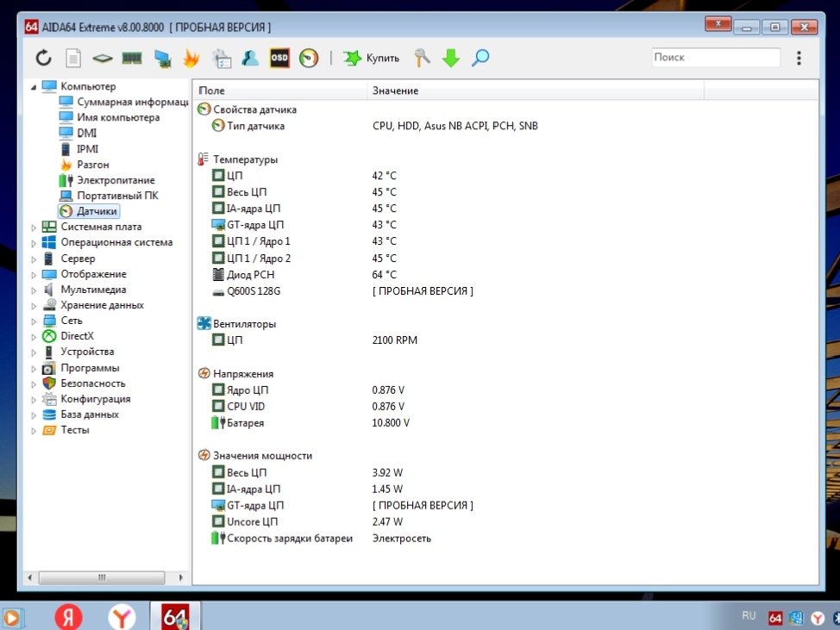Open preferences wrench toolbar icon
Screen dimensions: 840x630
click(x=422, y=59)
